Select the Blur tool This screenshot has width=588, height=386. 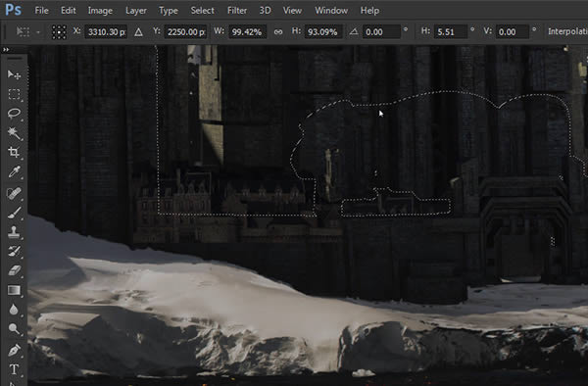(x=14, y=310)
